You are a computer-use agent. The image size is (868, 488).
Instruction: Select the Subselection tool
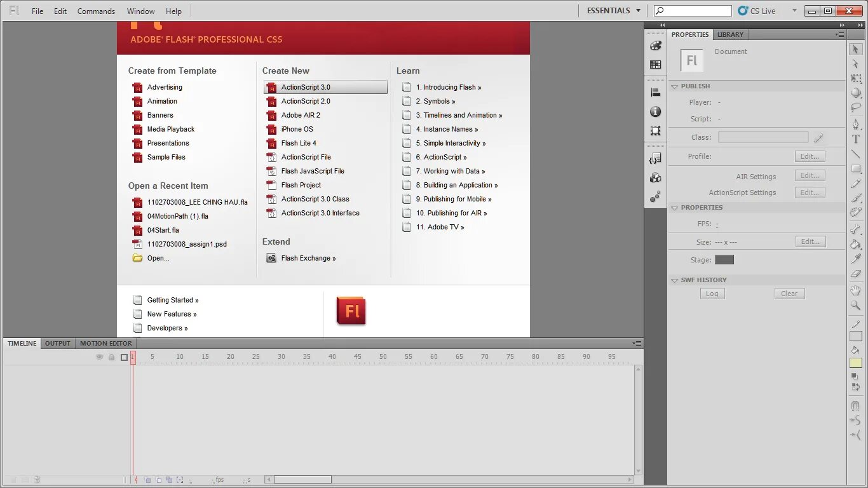coord(856,64)
